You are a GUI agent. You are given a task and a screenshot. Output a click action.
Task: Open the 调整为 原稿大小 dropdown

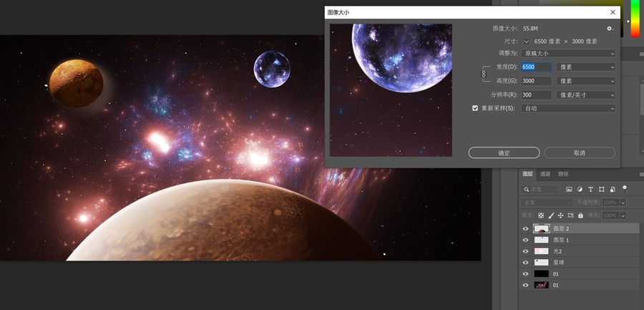click(568, 54)
